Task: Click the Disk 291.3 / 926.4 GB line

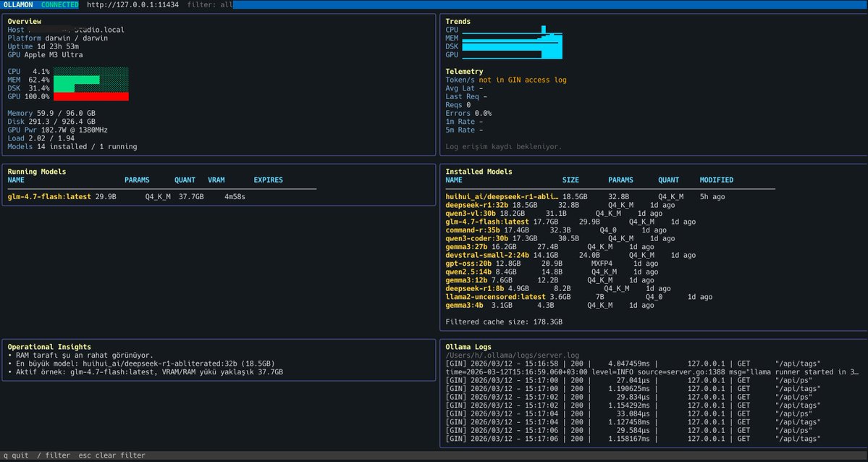Action: [x=51, y=122]
